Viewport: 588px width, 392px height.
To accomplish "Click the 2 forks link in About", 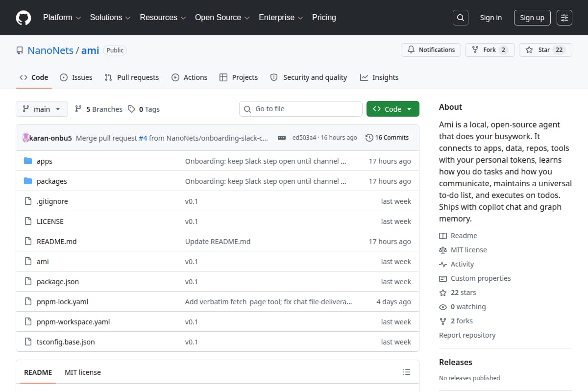I will point(462,321).
